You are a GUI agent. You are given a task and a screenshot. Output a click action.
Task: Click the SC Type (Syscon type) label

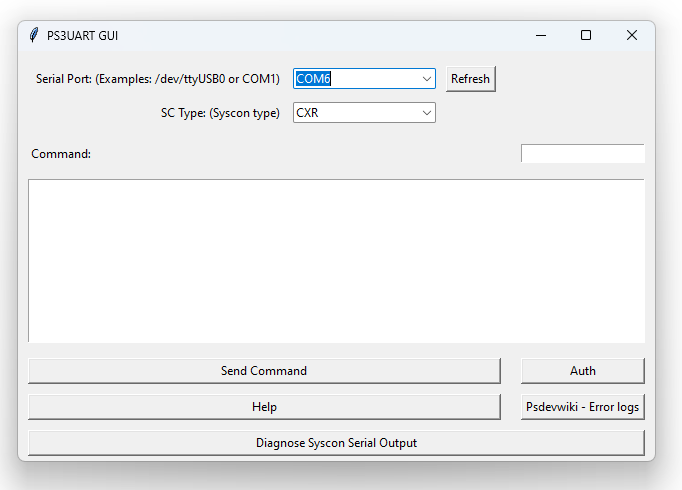220,113
